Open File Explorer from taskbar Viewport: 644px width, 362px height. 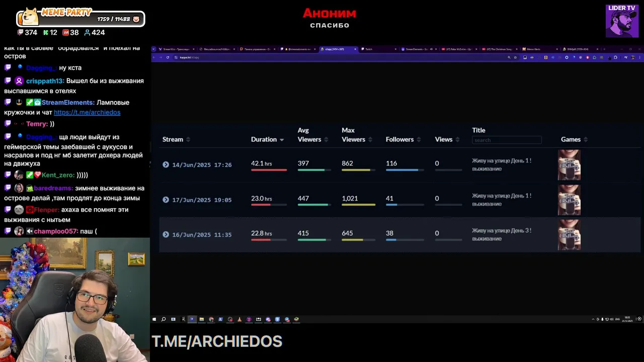201,319
